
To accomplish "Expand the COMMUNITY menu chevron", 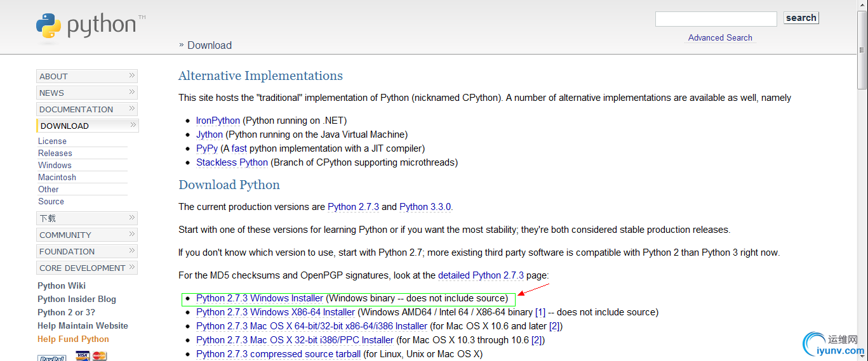I will tap(131, 234).
